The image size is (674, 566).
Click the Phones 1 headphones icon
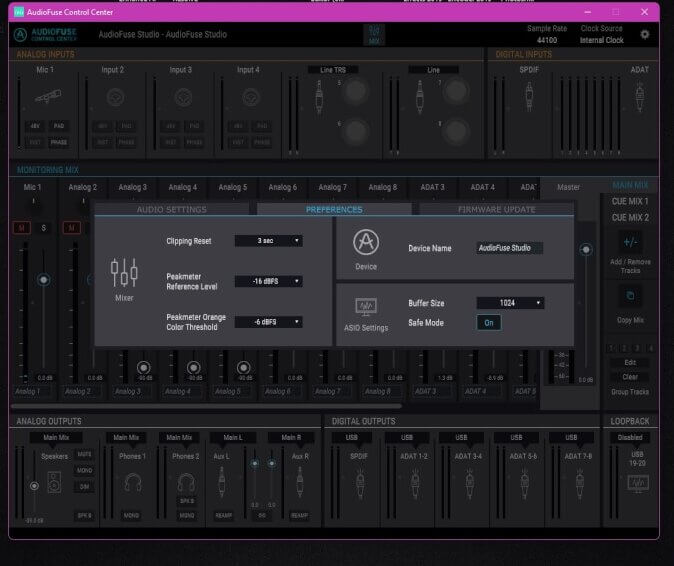133,482
